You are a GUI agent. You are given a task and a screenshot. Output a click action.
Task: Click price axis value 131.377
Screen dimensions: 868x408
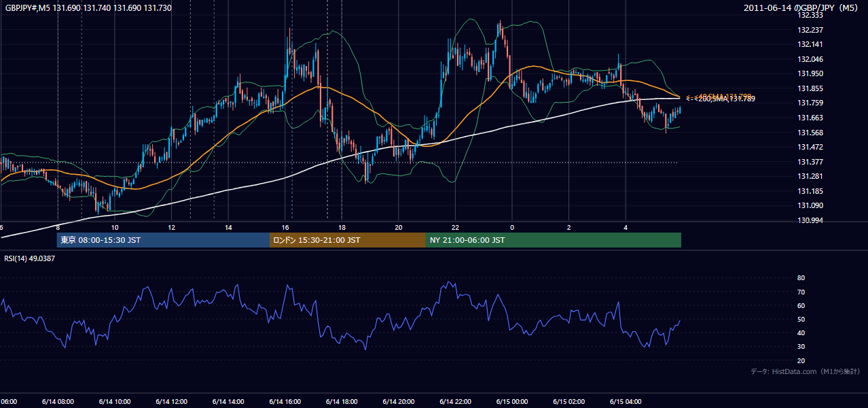810,162
